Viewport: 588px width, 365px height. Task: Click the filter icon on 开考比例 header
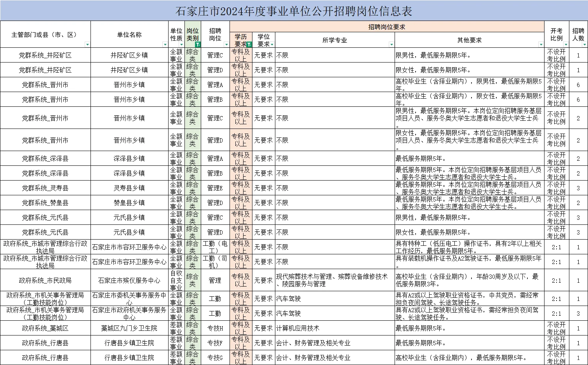click(x=566, y=45)
